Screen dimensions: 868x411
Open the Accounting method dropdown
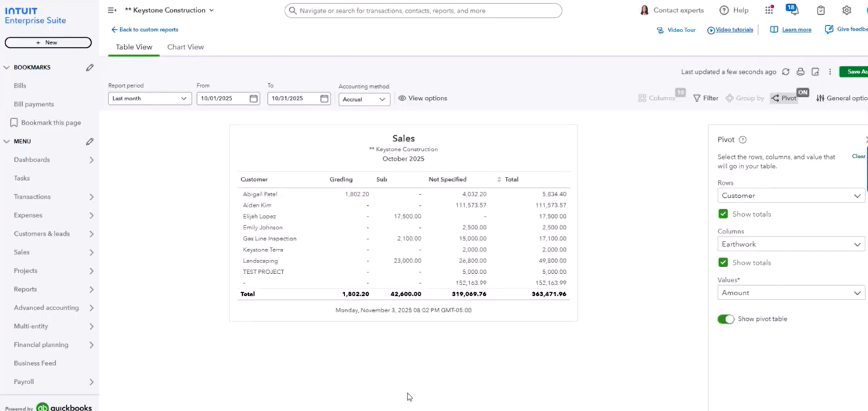click(x=364, y=99)
